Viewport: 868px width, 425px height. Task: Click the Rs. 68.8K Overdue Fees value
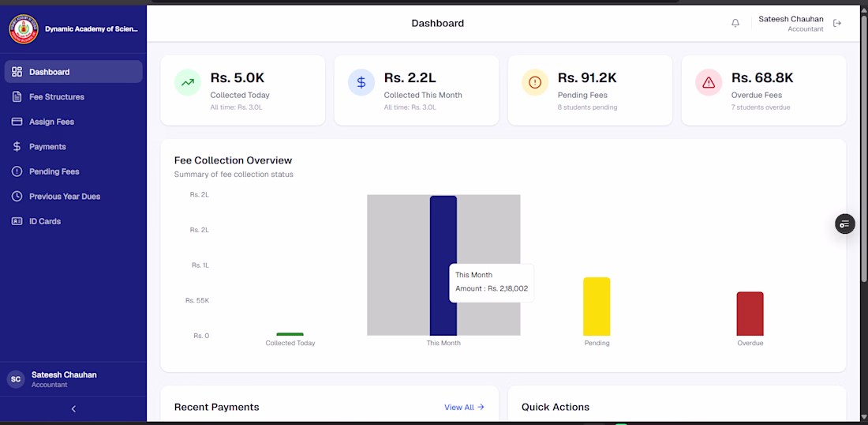761,78
